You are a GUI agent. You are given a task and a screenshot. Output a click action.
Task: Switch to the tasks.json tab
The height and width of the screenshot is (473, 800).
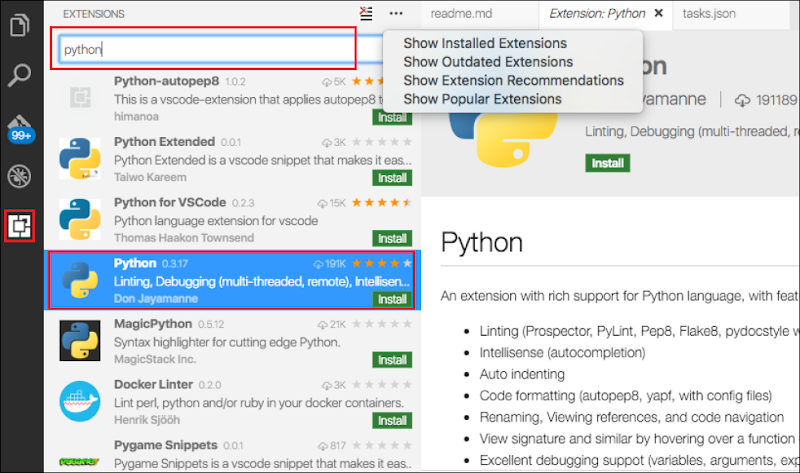coord(709,14)
